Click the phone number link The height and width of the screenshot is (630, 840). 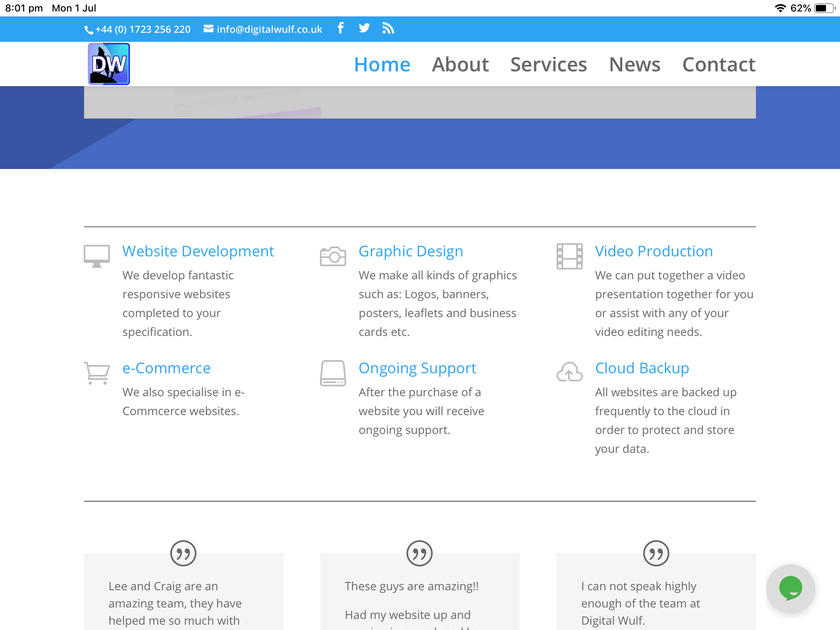click(142, 28)
